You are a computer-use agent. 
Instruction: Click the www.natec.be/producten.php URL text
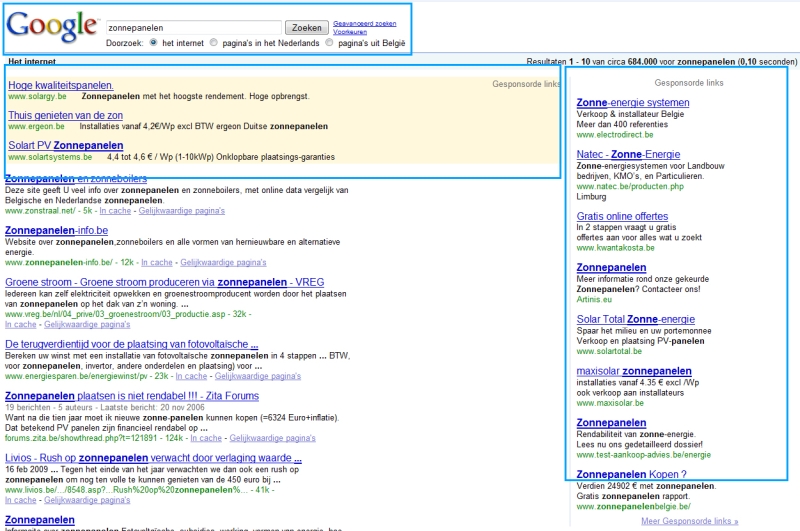point(630,186)
